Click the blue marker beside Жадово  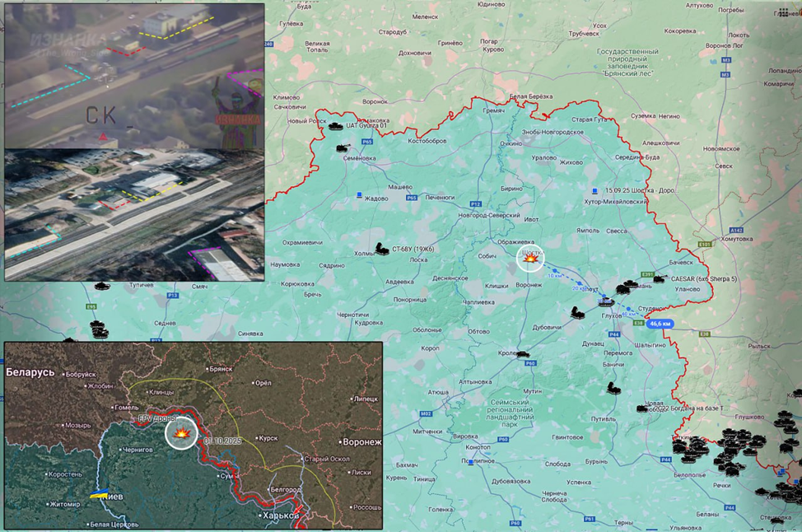pos(359,195)
